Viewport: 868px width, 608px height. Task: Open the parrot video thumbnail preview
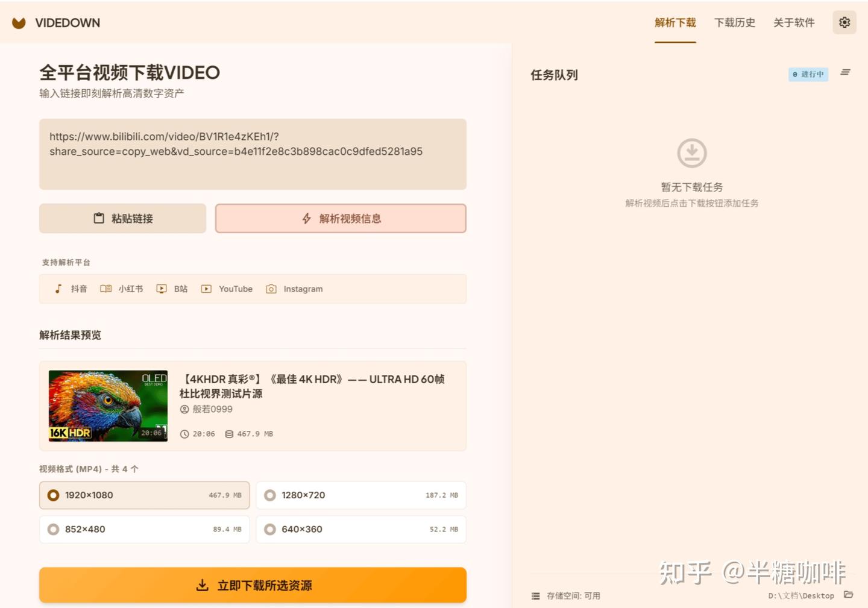108,406
